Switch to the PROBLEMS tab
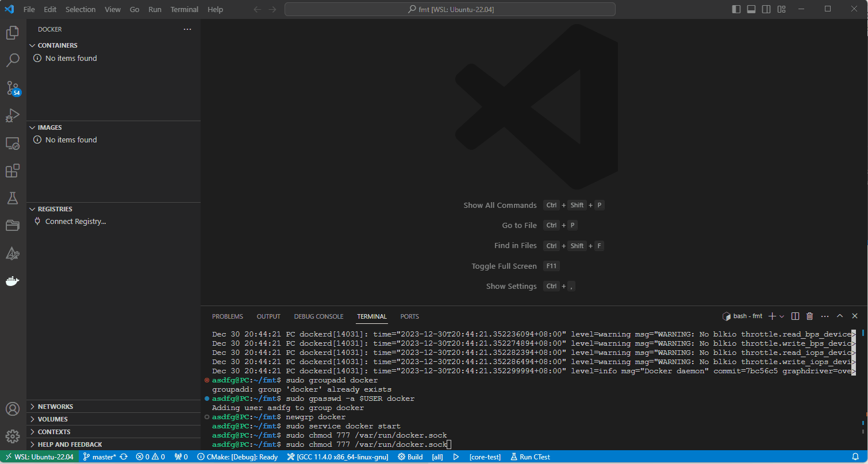The image size is (868, 464). point(228,316)
